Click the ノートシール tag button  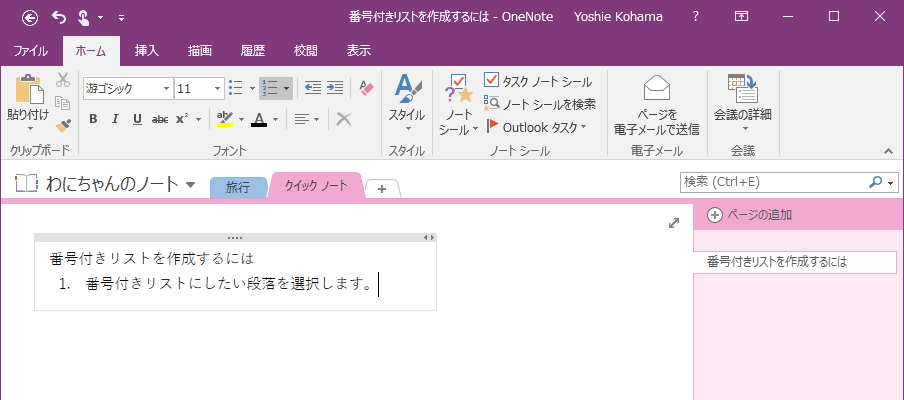click(x=458, y=104)
